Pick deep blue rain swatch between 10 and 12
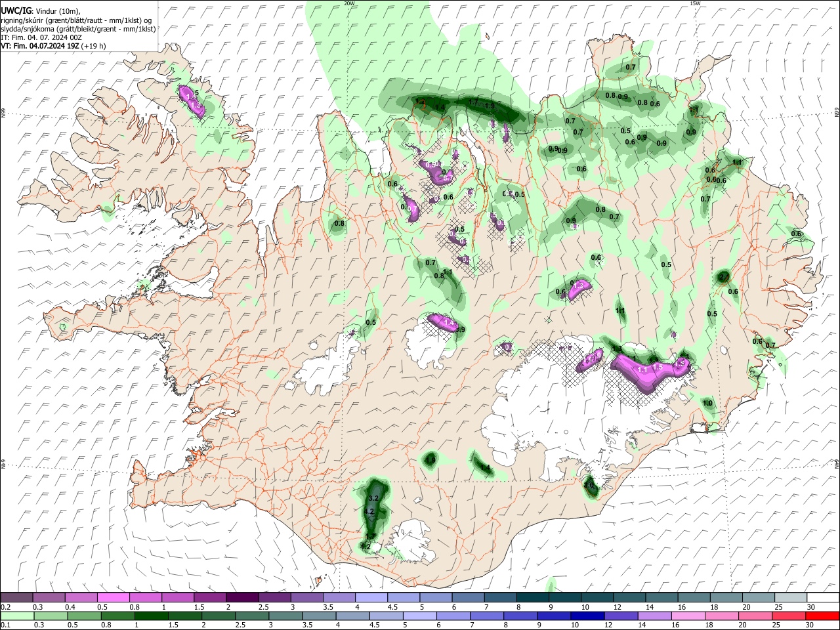Viewport: 840px width, 630px height. (586, 616)
